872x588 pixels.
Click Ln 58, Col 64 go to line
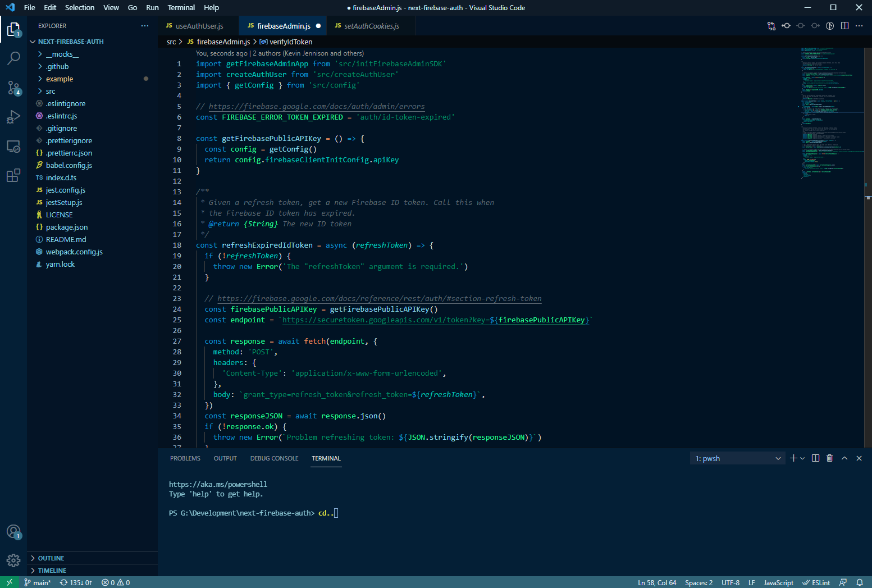(x=657, y=582)
